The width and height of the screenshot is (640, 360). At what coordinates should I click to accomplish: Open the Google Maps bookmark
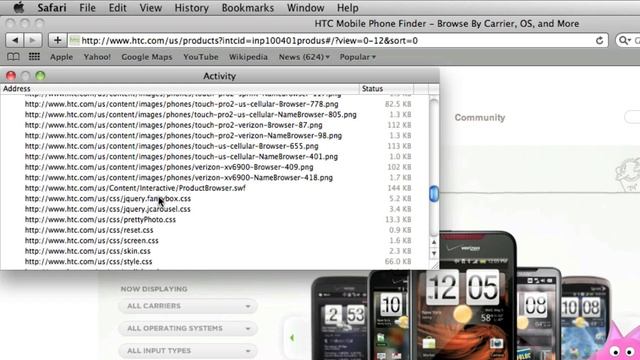pyautogui.click(x=147, y=57)
